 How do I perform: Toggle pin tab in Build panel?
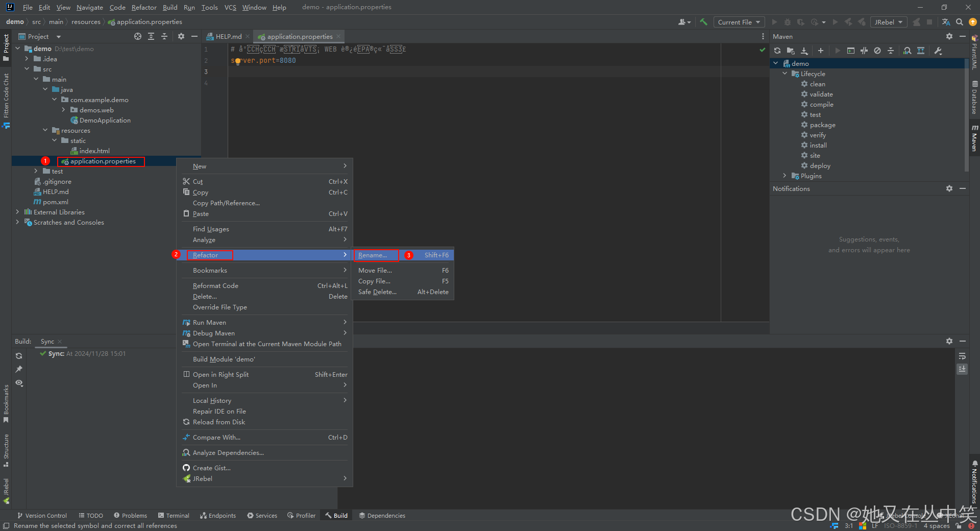[x=19, y=369]
